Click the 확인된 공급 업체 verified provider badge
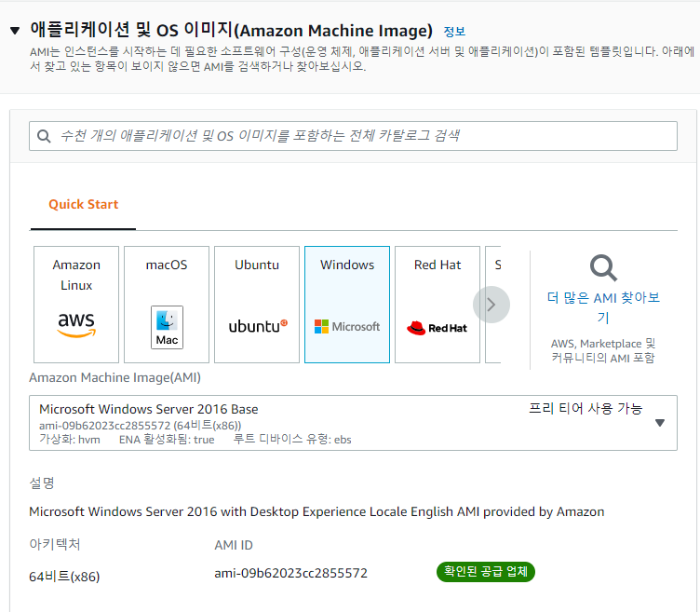Viewport: 700px width, 612px height. point(486,572)
